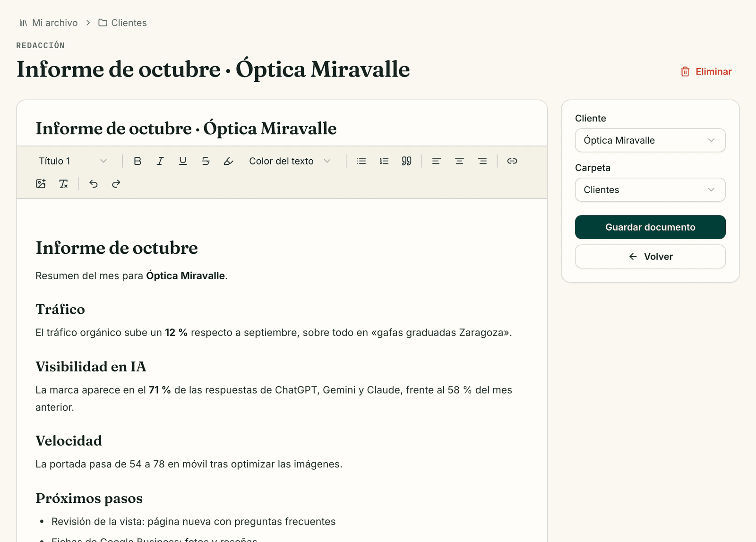
Task: Open the Clientes breadcrumb folder
Action: coord(122,23)
